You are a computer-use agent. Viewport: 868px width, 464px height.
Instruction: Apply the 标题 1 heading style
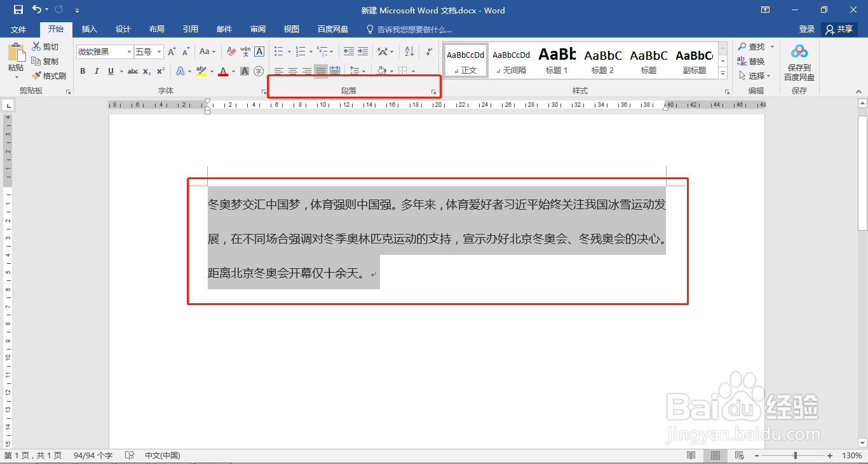(x=557, y=61)
